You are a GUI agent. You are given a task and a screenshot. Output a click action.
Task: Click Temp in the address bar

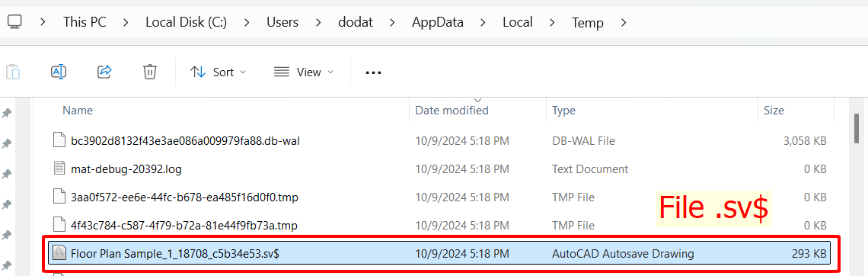pyautogui.click(x=587, y=23)
